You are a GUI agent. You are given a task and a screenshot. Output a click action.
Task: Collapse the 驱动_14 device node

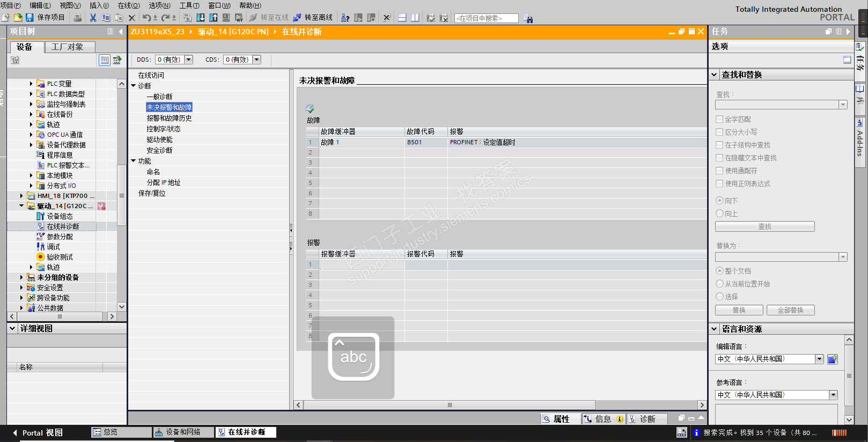point(21,206)
